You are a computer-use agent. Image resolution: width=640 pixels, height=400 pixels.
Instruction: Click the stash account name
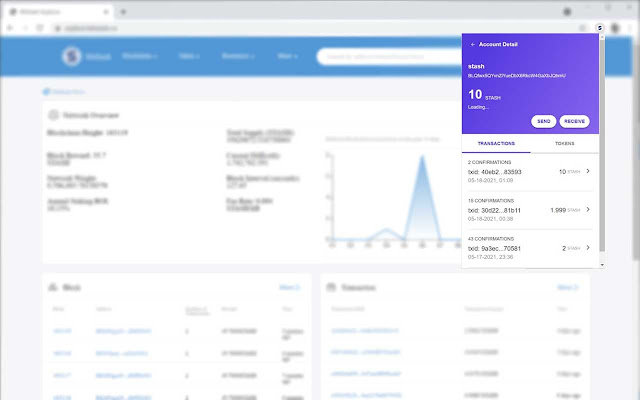point(476,66)
